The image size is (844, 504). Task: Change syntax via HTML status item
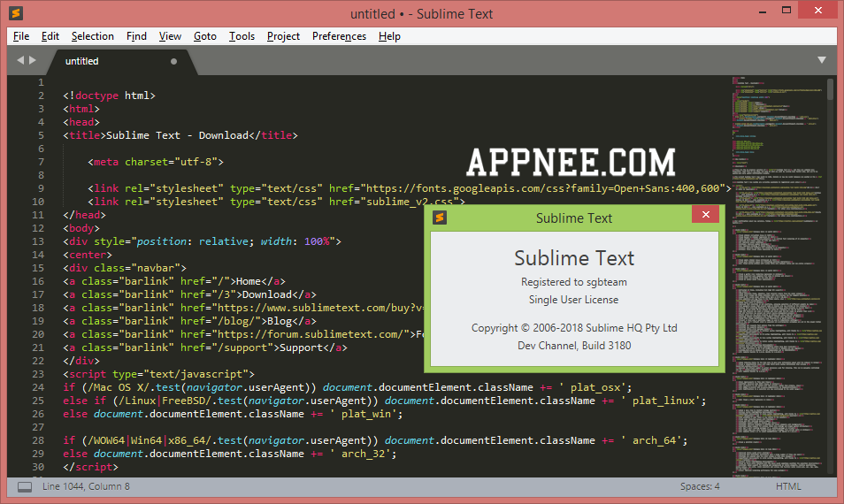tap(788, 486)
